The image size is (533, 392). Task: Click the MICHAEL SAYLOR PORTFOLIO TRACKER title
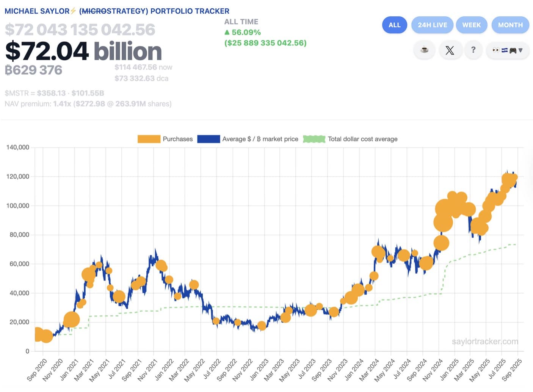tap(117, 11)
